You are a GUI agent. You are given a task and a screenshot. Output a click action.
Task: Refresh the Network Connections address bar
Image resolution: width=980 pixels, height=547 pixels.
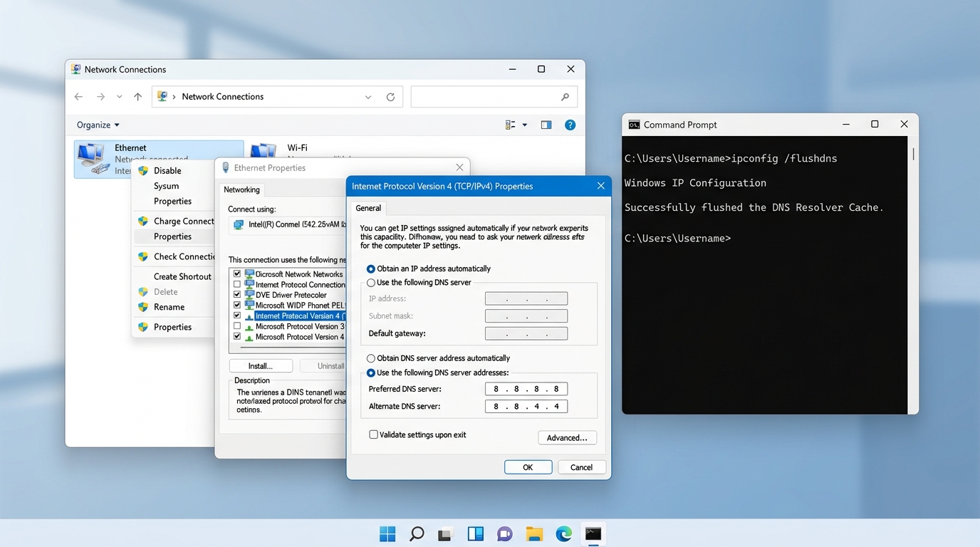(x=390, y=97)
